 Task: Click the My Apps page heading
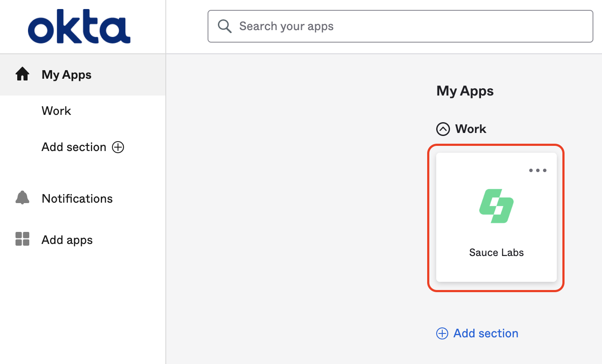point(465,91)
